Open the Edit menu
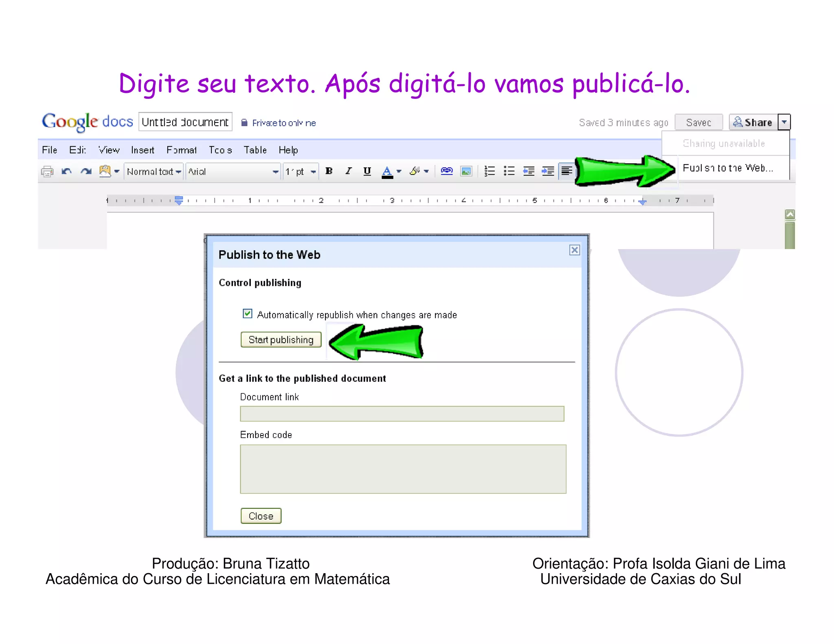The height and width of the screenshot is (644, 834). point(77,150)
